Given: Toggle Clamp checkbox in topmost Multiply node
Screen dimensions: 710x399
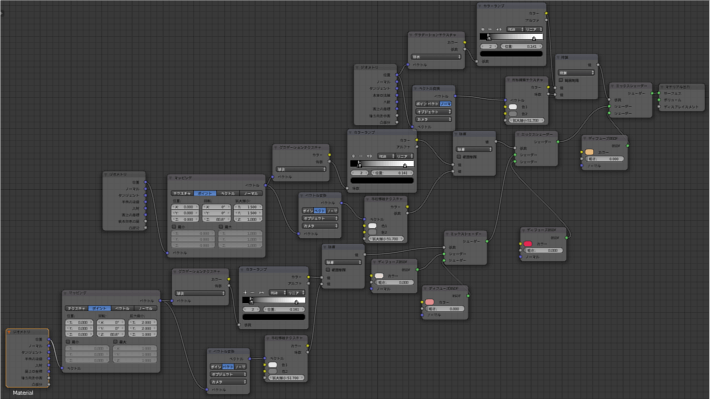Looking at the screenshot, I should 561,80.
